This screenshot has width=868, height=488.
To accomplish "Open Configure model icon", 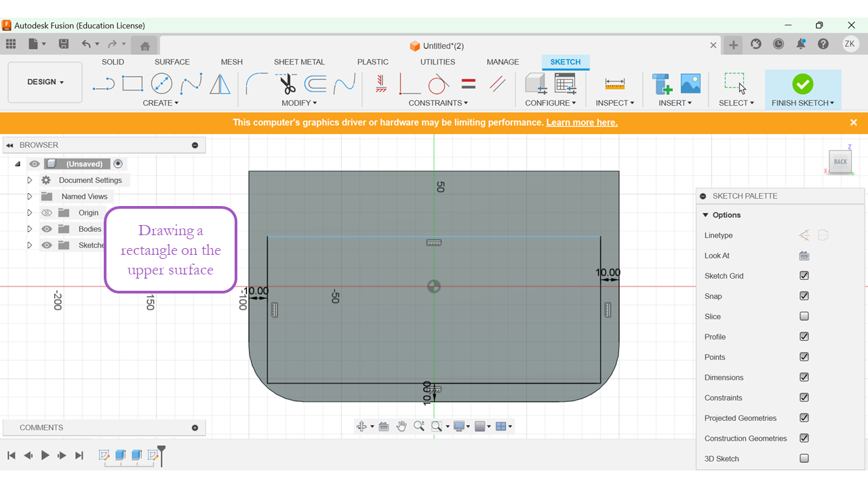I will click(536, 84).
